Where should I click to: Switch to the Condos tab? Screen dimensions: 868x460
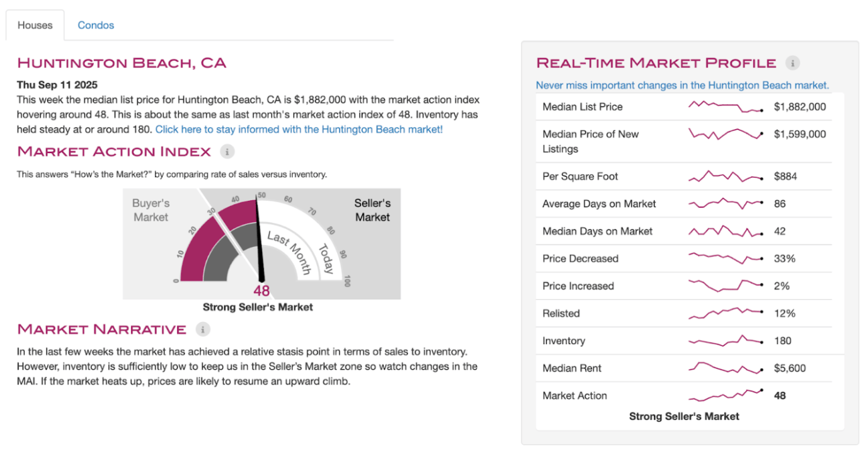[96, 25]
